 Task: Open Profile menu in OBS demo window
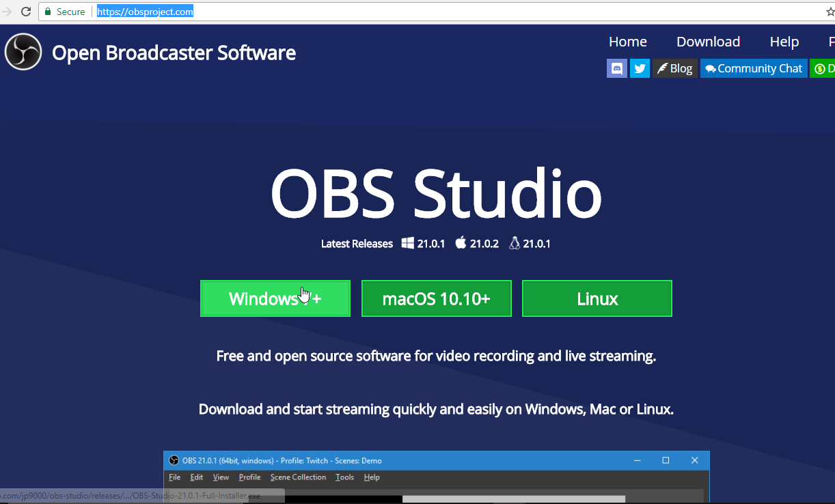click(249, 477)
